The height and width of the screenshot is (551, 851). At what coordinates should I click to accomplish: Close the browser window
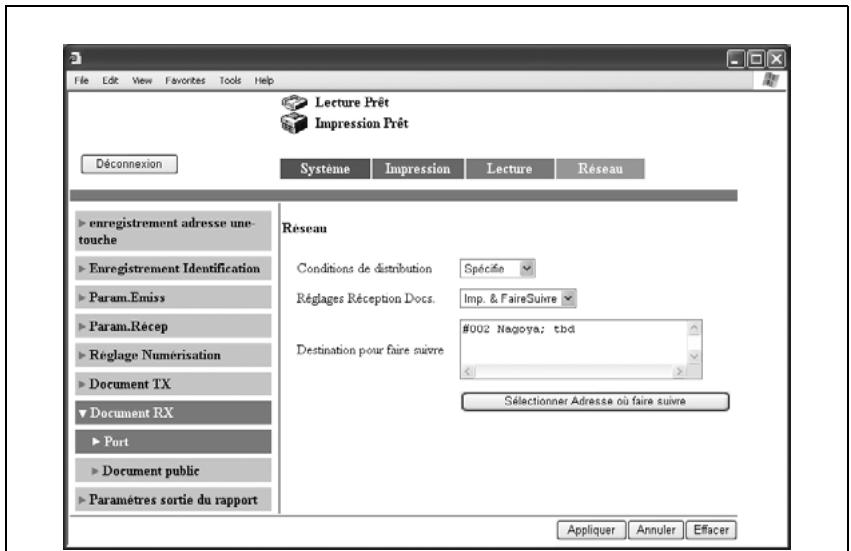[x=776, y=59]
